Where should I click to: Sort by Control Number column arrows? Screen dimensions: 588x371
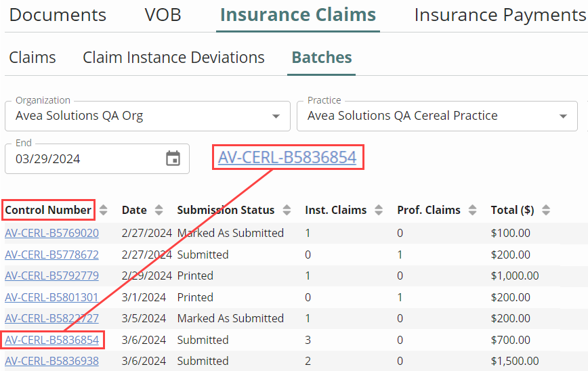click(104, 210)
